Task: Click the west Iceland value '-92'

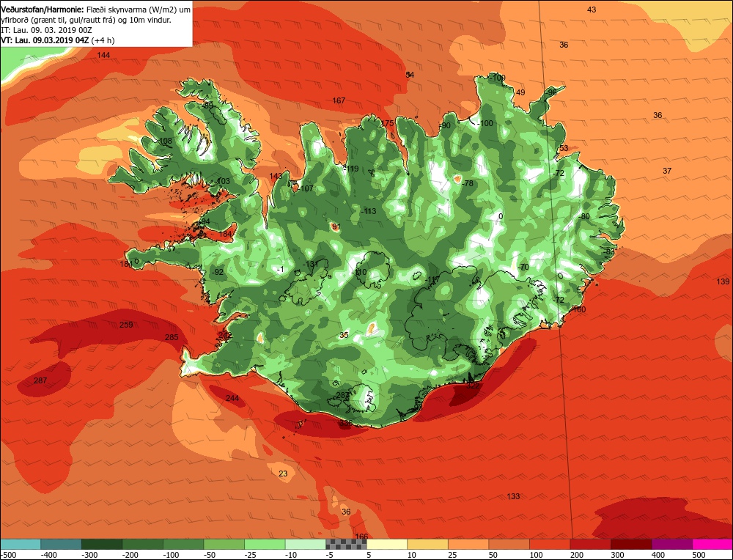Action: coord(218,272)
